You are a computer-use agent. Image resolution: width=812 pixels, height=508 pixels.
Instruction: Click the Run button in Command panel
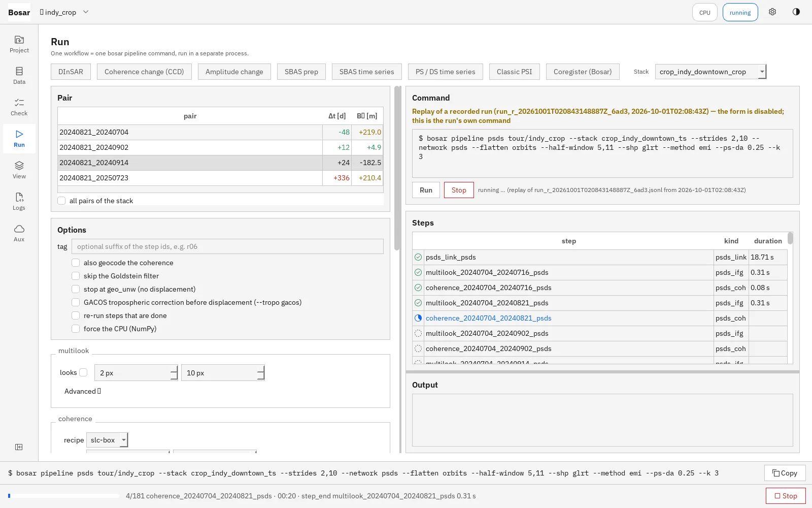pos(426,190)
